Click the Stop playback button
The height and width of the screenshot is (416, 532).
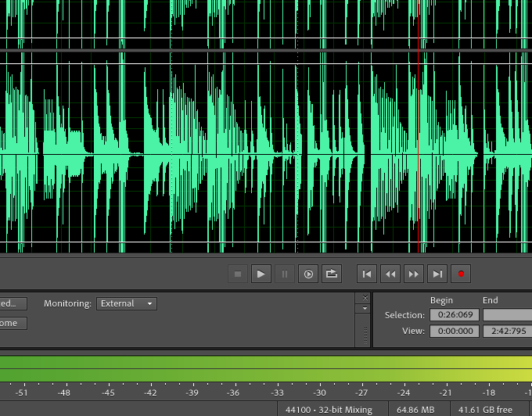click(x=238, y=274)
